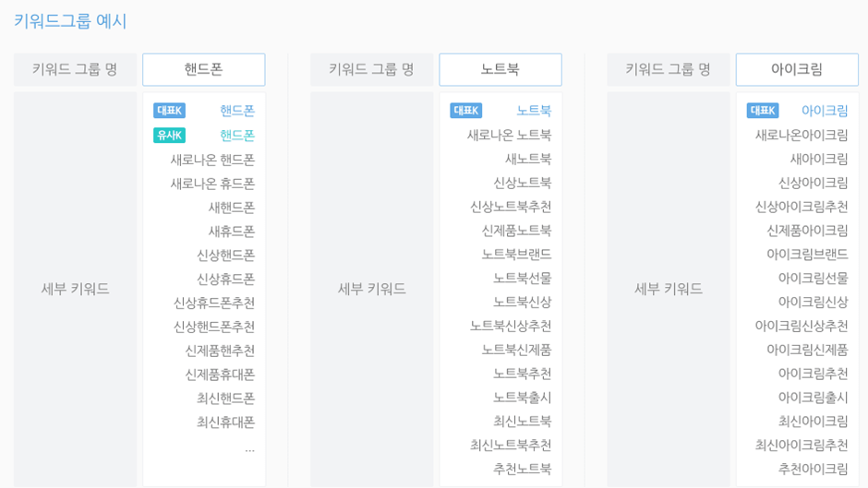This screenshot has height=488, width=868.
Task: Click the blue 핸드폰 representative keyword
Action: point(237,111)
